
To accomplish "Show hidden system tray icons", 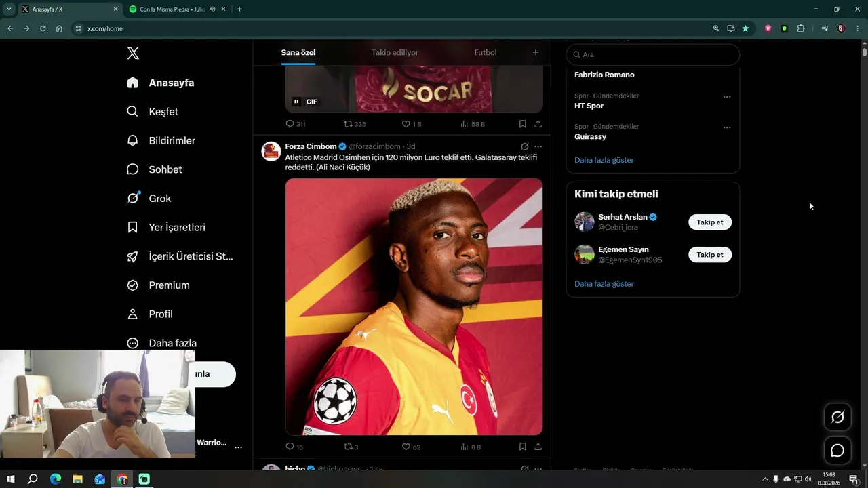I will [766, 479].
